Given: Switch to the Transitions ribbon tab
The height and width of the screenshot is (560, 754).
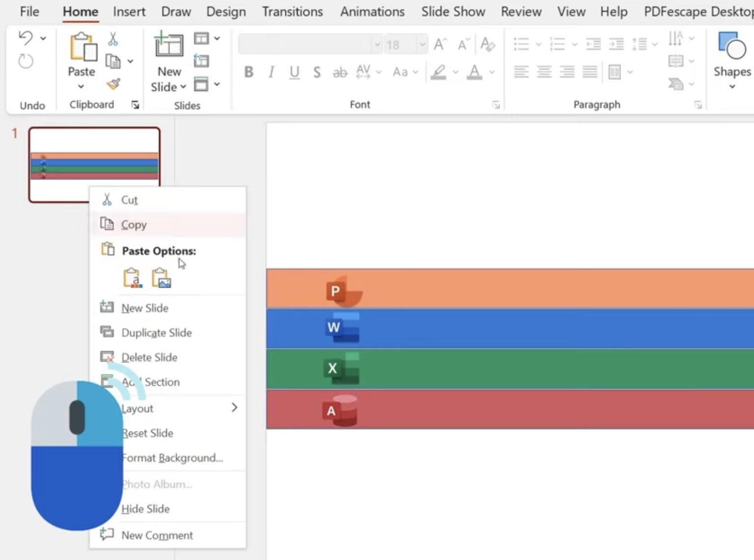Looking at the screenshot, I should tap(292, 11).
